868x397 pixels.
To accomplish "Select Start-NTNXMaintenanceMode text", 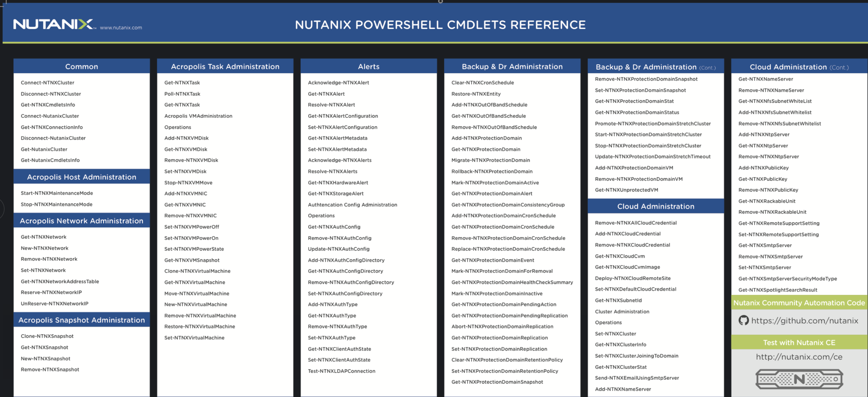I will (x=57, y=193).
